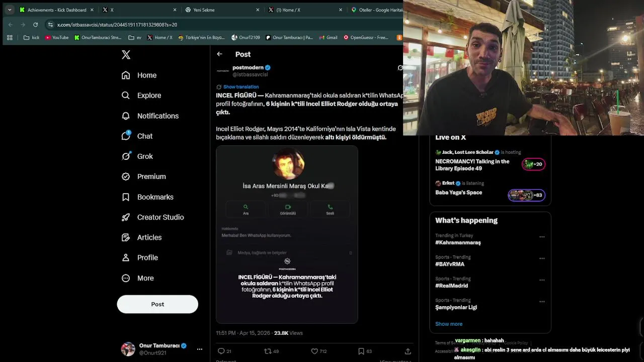Click the address bar URL
Screen dimensions: 644x362
pos(117,25)
